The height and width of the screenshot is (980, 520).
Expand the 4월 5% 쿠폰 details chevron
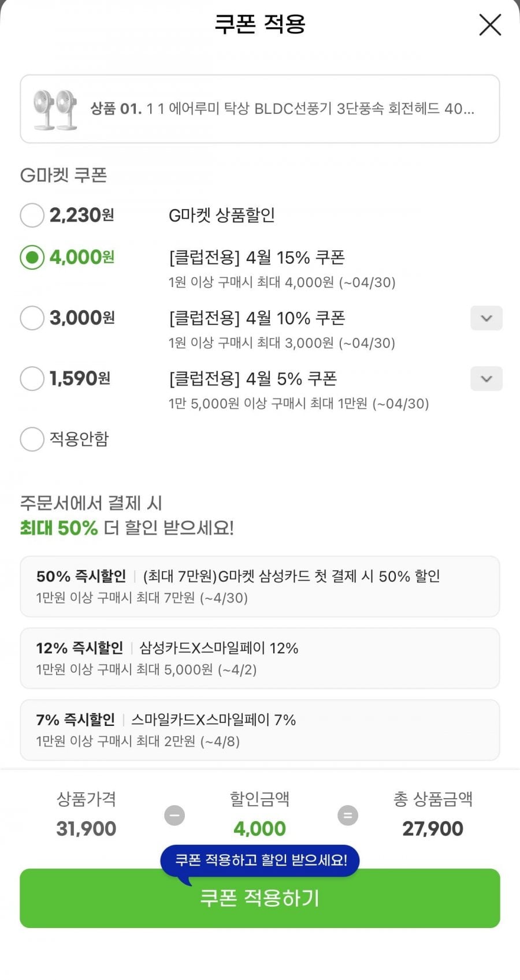(486, 379)
